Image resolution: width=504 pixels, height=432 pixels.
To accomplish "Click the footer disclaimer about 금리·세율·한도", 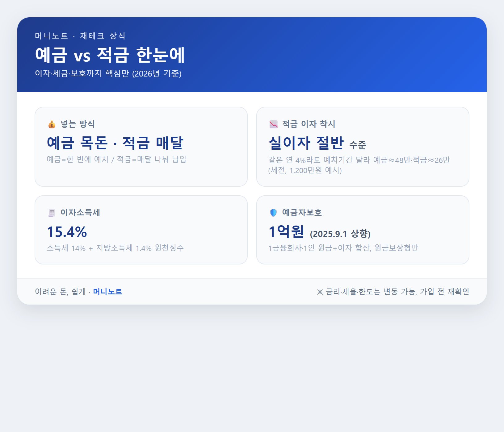I will 393,292.
